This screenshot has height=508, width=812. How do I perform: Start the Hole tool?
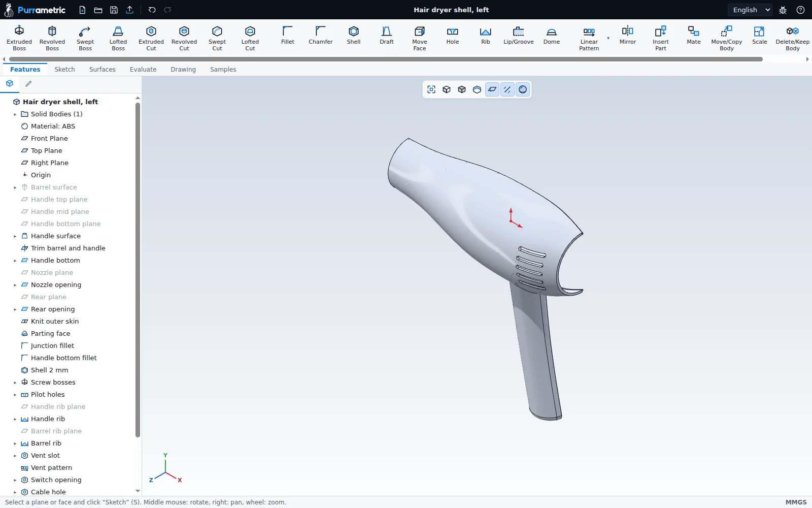[x=453, y=35]
